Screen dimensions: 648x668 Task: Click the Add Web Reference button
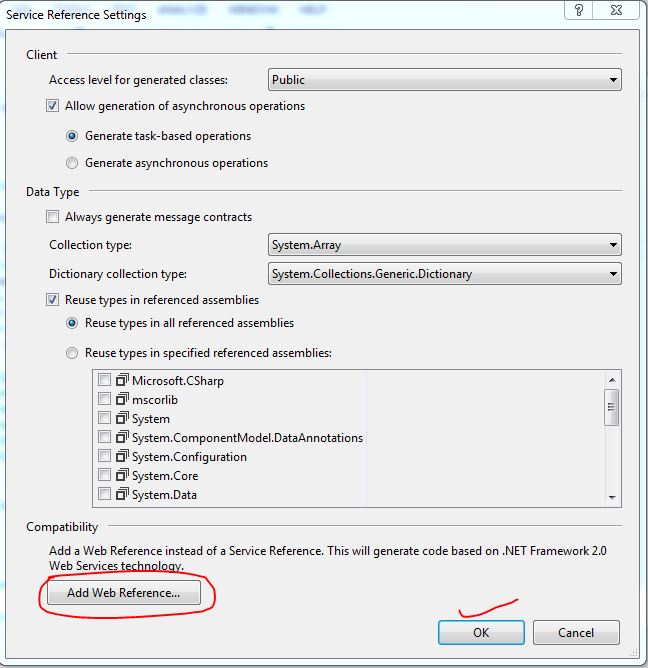[124, 593]
